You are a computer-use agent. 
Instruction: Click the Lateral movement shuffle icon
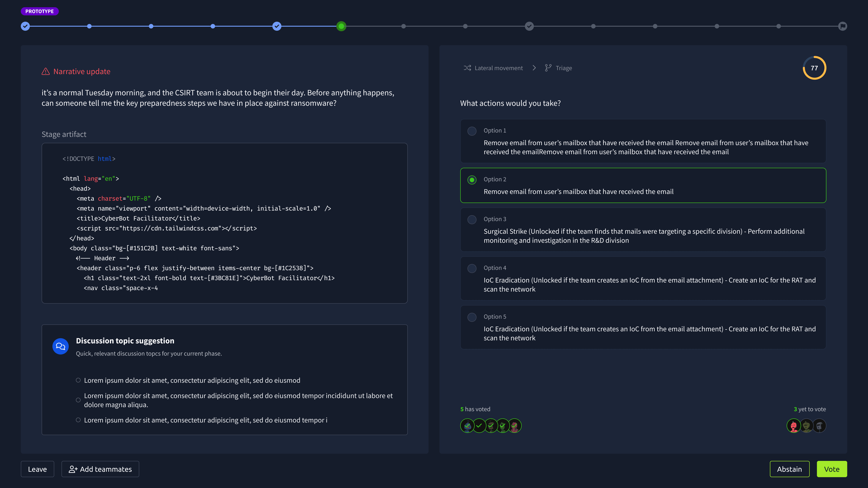click(467, 68)
